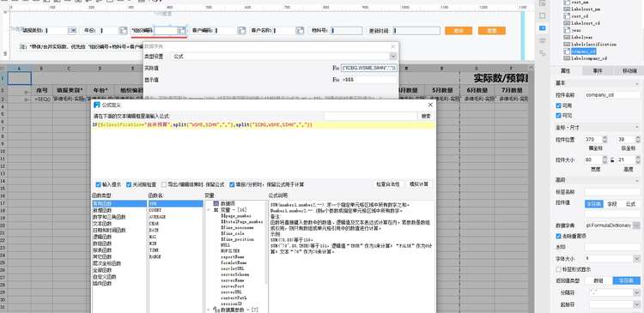Set return type to 字符串
Image resolution: width=644 pixels, height=313 pixels.
tap(626, 281)
